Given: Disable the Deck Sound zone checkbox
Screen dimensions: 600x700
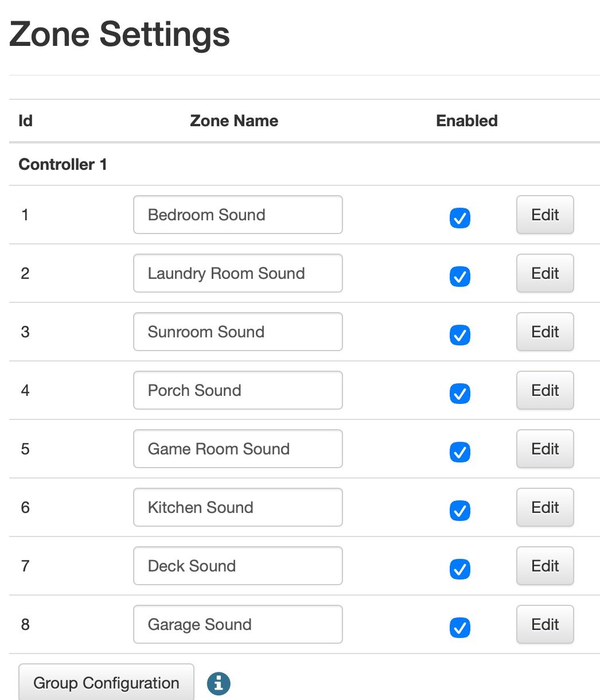Looking at the screenshot, I should [x=460, y=569].
